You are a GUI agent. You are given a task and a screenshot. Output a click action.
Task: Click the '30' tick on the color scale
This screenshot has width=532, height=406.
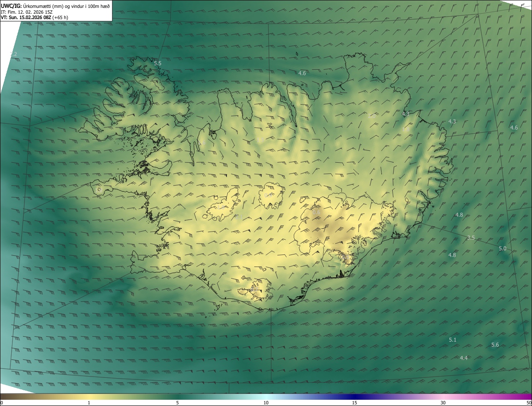(x=443, y=403)
